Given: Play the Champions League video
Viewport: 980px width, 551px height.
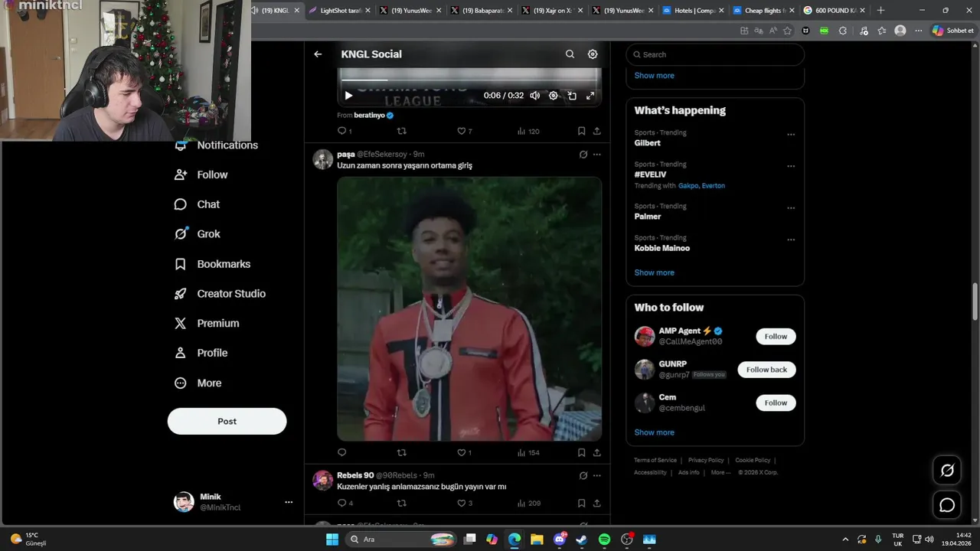Looking at the screenshot, I should (348, 96).
